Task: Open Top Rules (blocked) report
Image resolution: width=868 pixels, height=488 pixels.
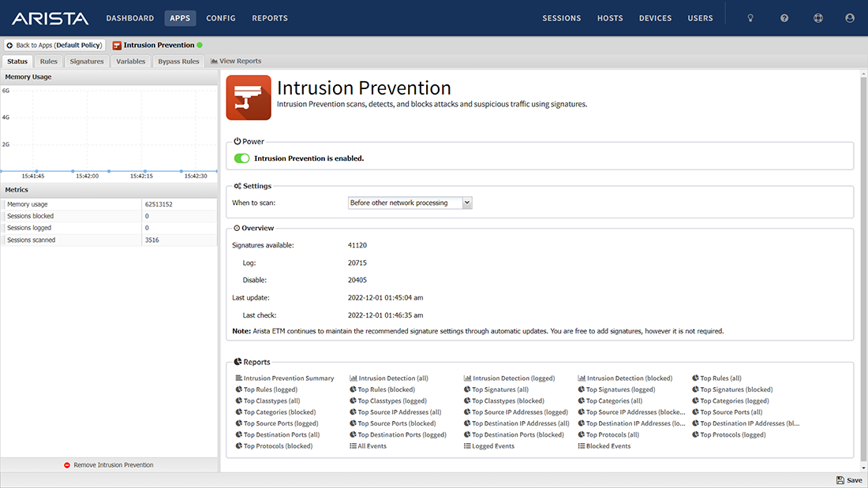Action: (382, 389)
